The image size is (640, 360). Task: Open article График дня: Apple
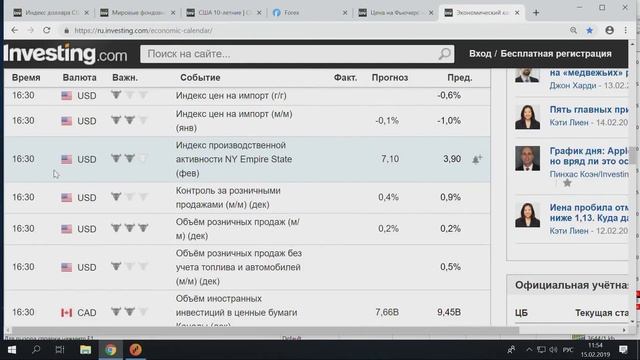tap(589, 156)
